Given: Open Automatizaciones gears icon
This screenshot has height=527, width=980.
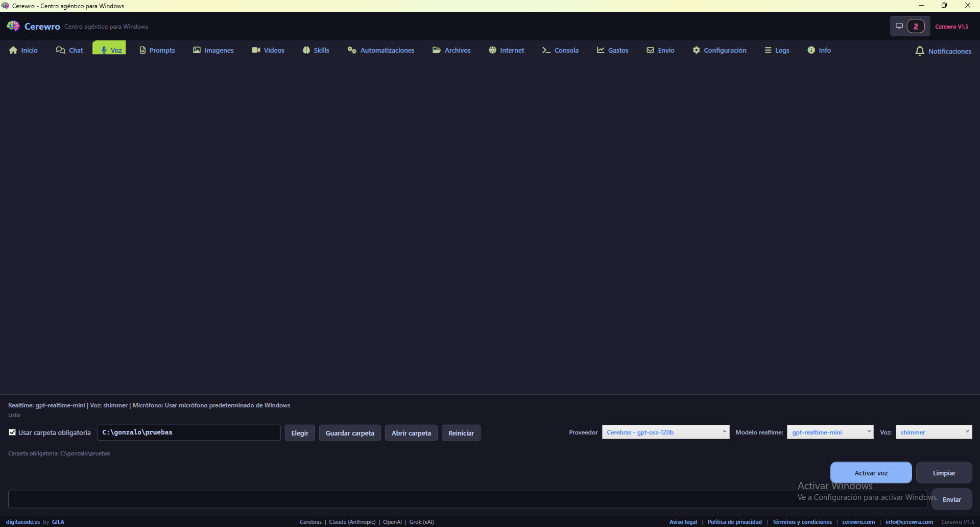Looking at the screenshot, I should coord(352,50).
